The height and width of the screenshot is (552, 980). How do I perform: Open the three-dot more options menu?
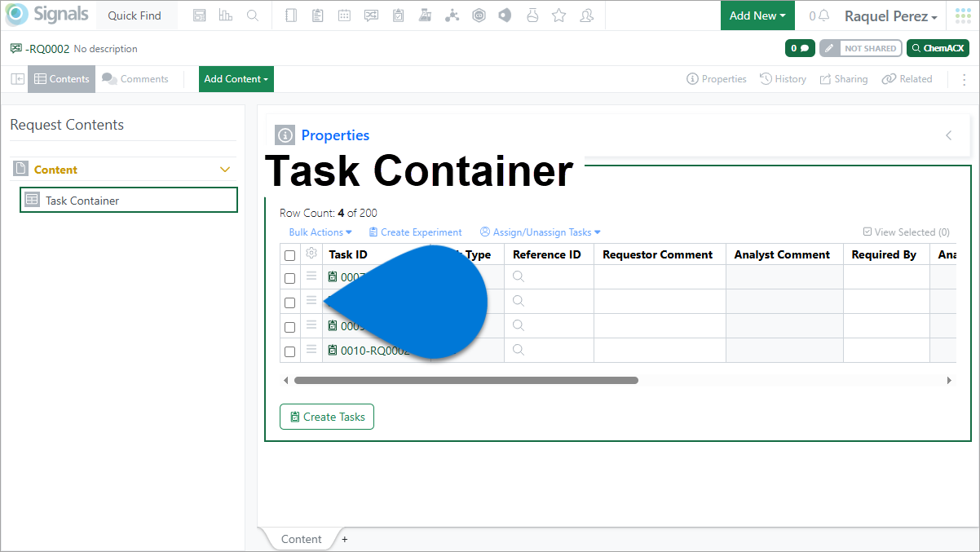[965, 79]
